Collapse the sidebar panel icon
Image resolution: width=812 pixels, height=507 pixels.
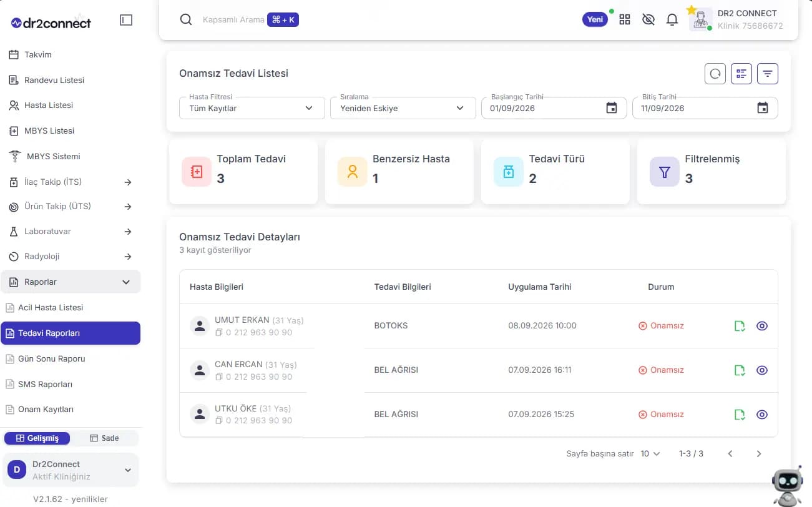126,20
